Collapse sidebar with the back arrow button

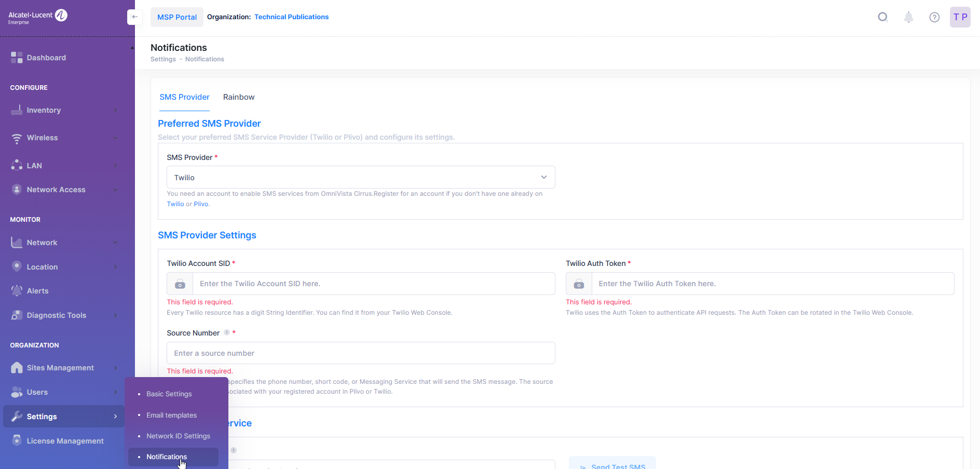click(x=134, y=17)
